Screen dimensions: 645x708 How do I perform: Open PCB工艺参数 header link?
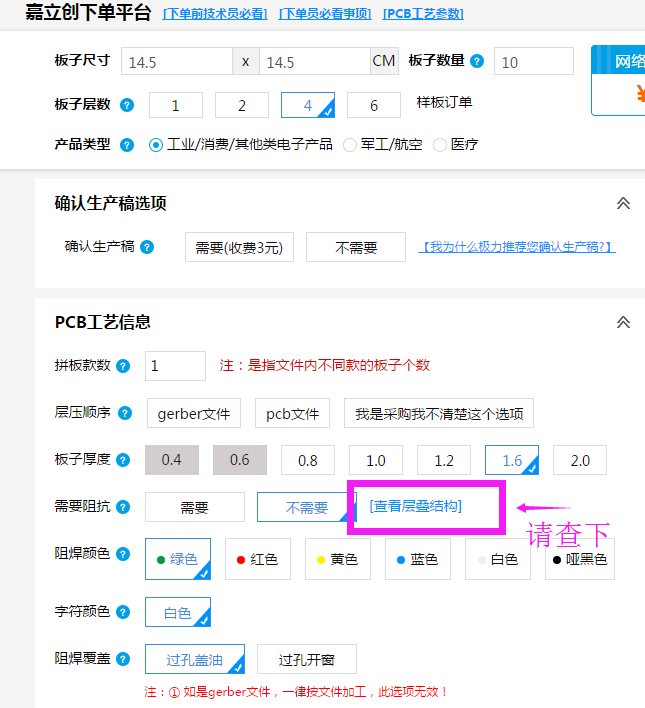[x=422, y=14]
